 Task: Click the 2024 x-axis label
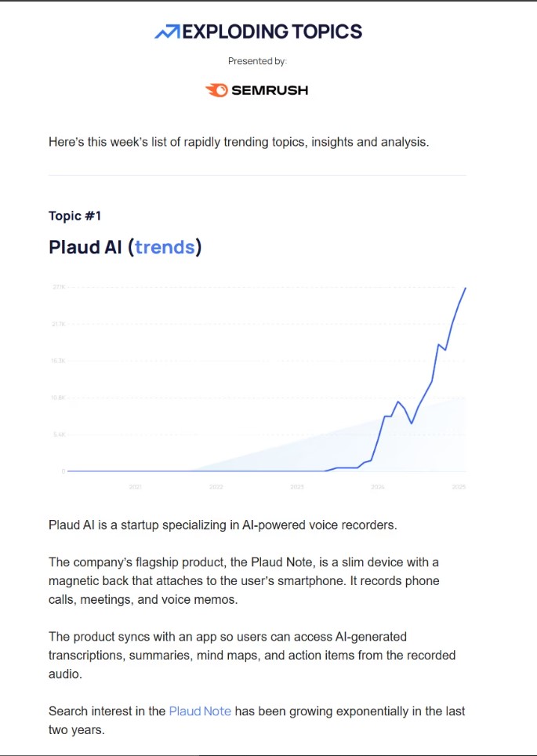click(378, 487)
